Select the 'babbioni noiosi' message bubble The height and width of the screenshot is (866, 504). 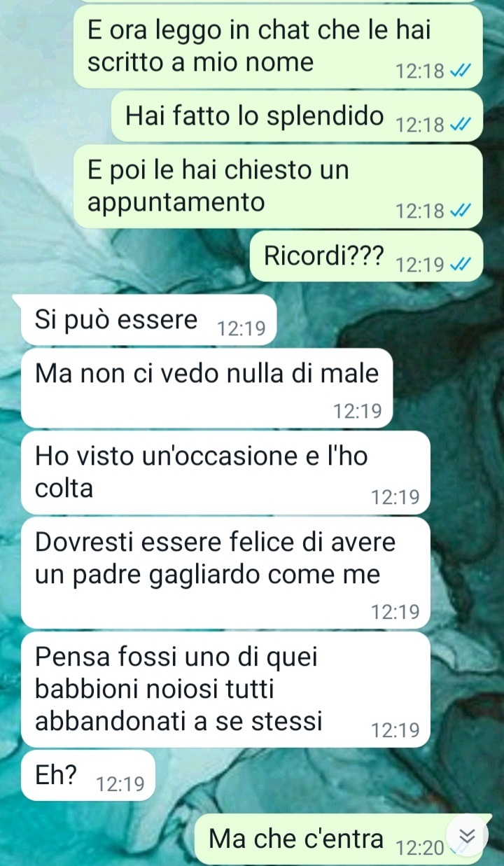225,688
